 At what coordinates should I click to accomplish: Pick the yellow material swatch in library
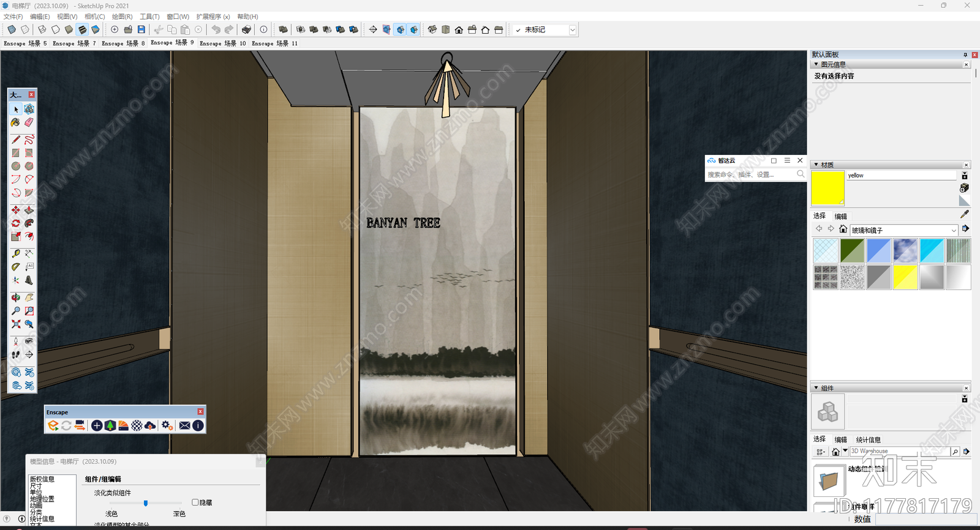pyautogui.click(x=905, y=277)
